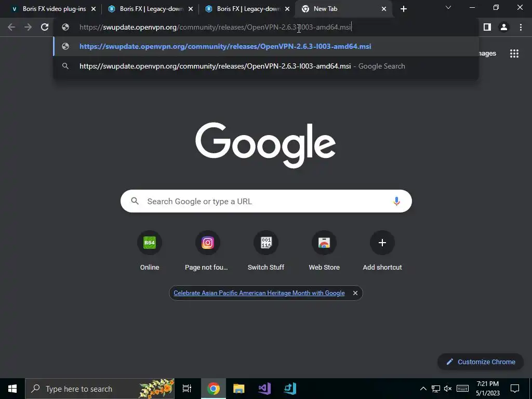Click the Search Google or type a URL box
The image size is (532, 399).
[266, 201]
